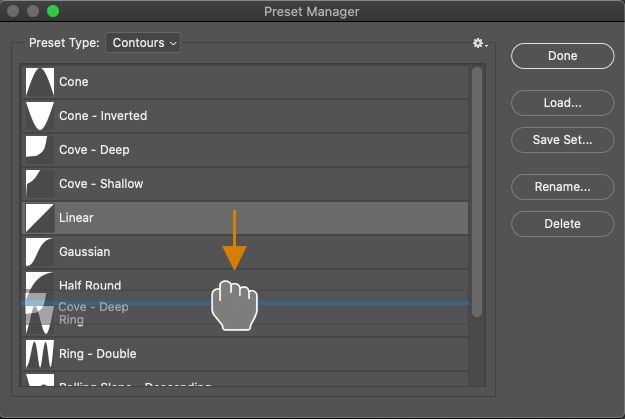Click the Ring - Double contour icon
The height and width of the screenshot is (419, 625).
click(x=39, y=354)
